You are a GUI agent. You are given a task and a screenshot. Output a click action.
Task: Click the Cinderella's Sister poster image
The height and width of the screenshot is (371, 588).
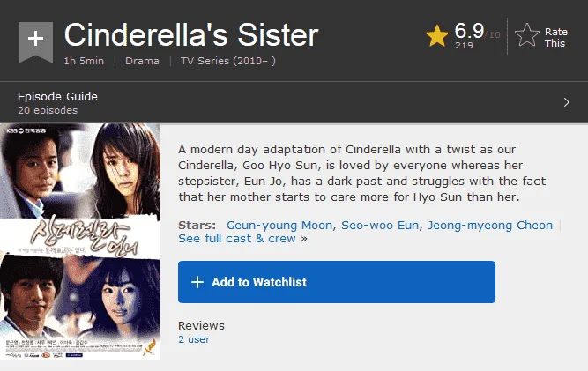click(x=80, y=241)
